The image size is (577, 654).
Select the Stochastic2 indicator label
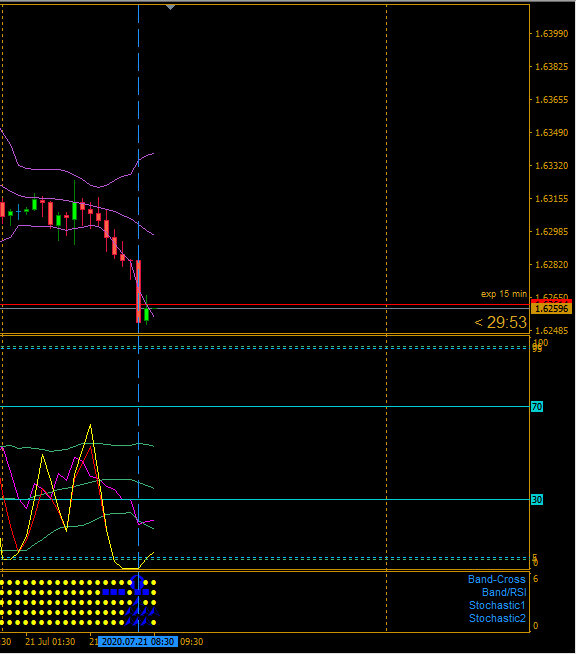click(x=497, y=618)
